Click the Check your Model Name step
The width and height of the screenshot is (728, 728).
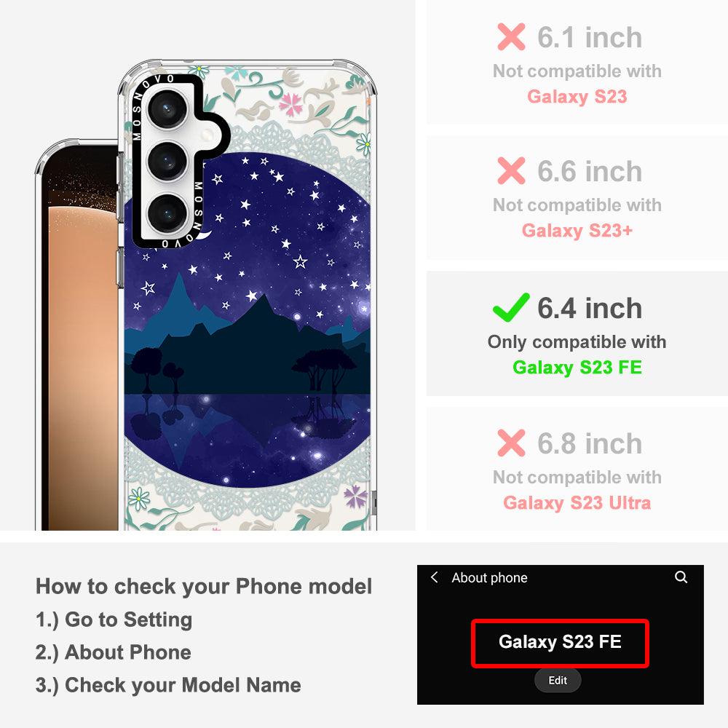click(x=168, y=685)
